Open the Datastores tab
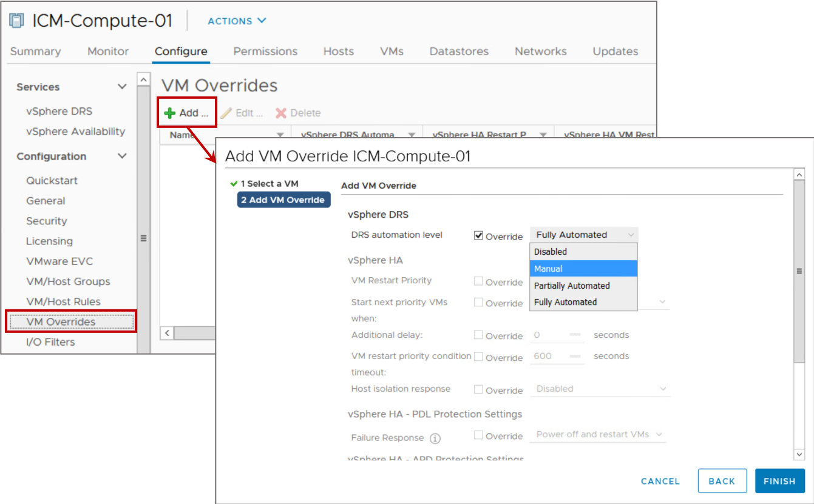Screen dimensions: 814x504 point(459,52)
